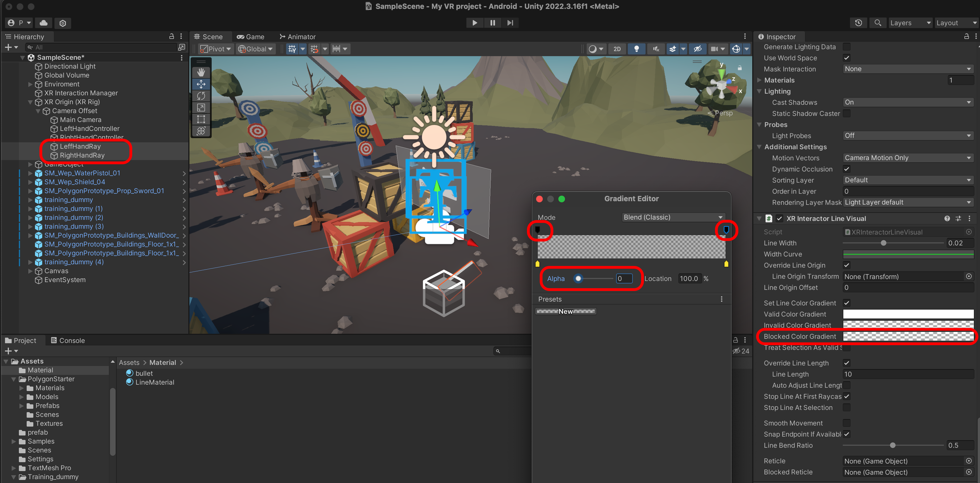980x483 pixels.
Task: Select the Hand view tool
Action: 201,72
